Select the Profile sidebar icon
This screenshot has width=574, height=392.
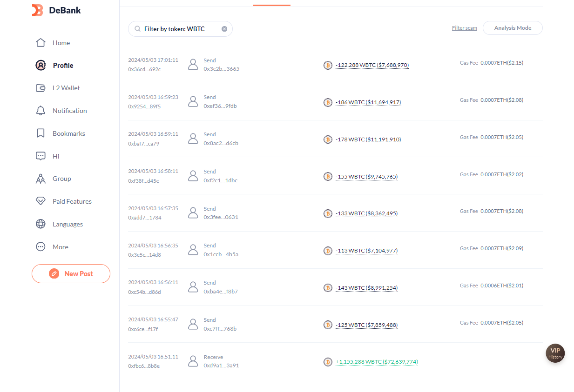(x=41, y=65)
